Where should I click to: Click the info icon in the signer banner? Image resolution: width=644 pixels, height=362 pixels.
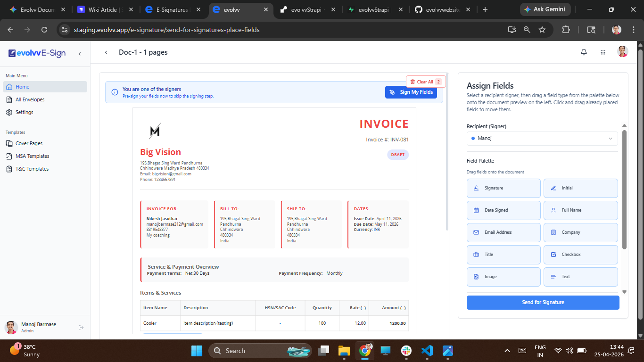pos(115,92)
